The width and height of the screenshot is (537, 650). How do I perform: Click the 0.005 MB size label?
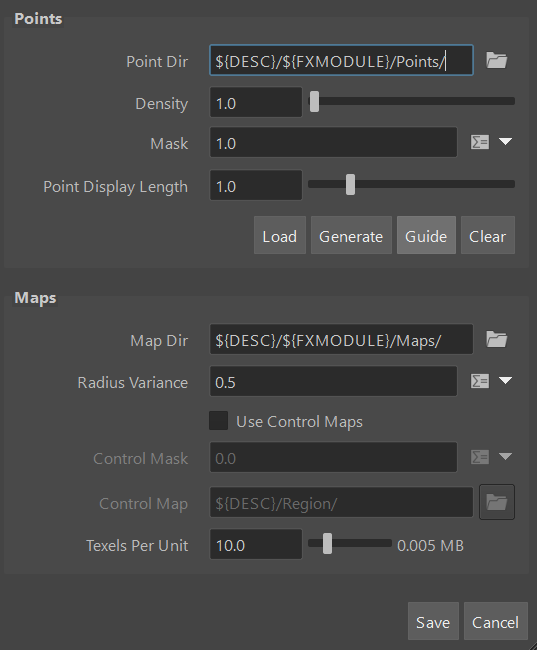(x=430, y=546)
